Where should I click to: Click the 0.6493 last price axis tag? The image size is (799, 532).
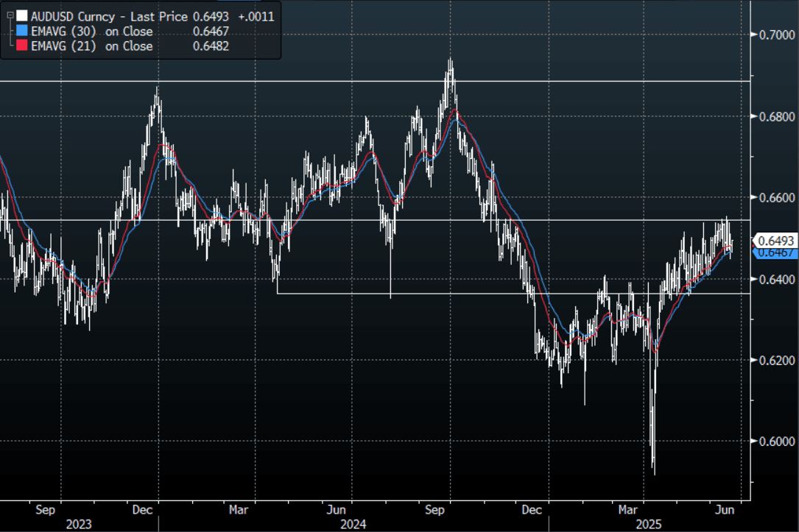tap(775, 241)
